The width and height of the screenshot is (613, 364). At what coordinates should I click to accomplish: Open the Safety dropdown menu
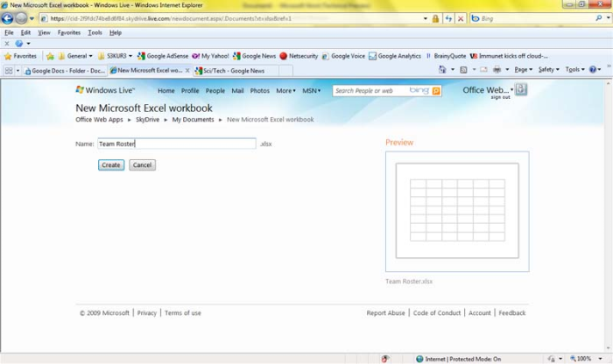click(x=548, y=69)
